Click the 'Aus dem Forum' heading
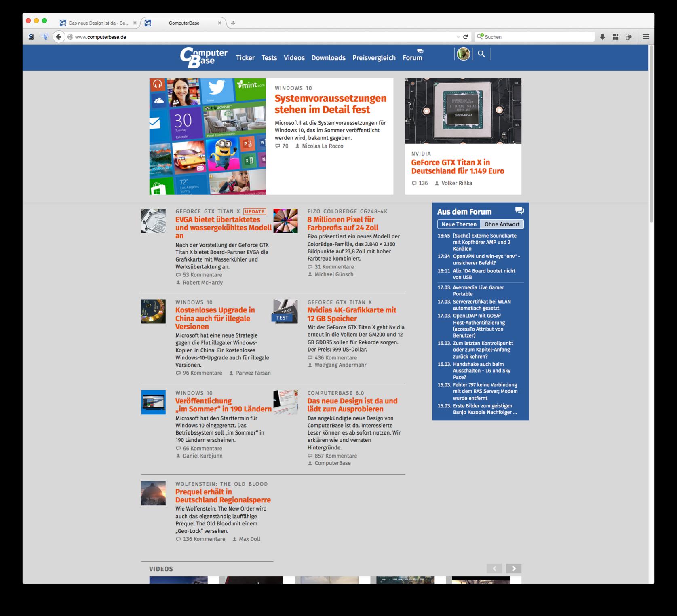This screenshot has width=677, height=616. [x=464, y=212]
